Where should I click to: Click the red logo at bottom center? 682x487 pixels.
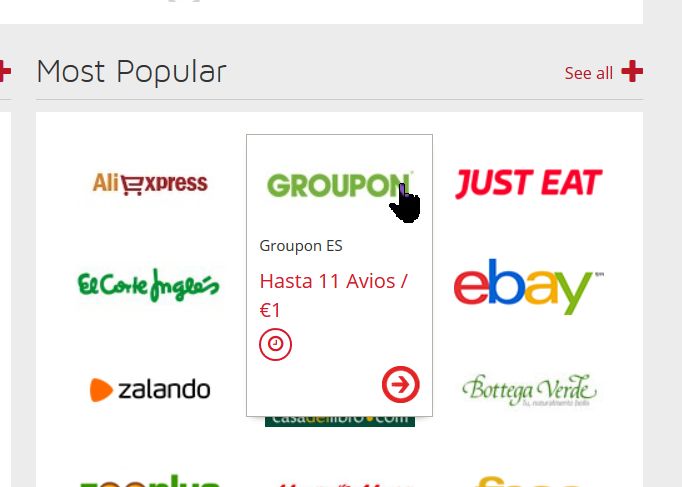click(x=340, y=484)
